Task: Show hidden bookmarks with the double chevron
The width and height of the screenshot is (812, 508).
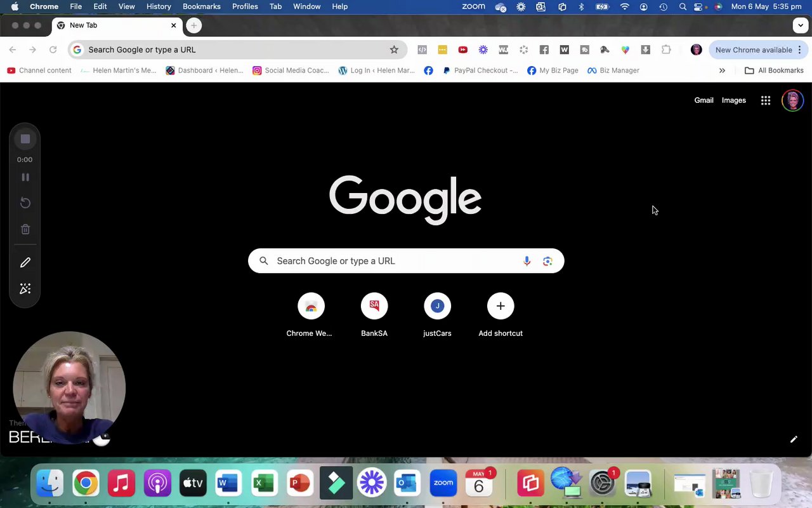Action: pyautogui.click(x=722, y=70)
